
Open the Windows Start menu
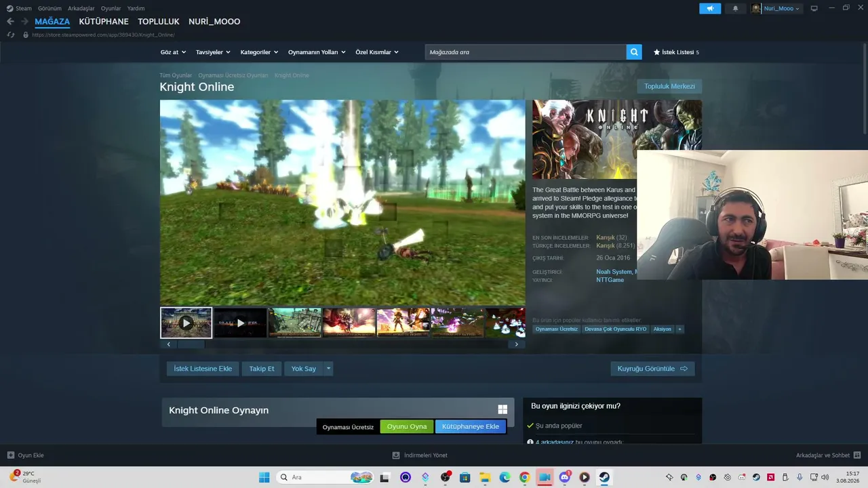264,477
